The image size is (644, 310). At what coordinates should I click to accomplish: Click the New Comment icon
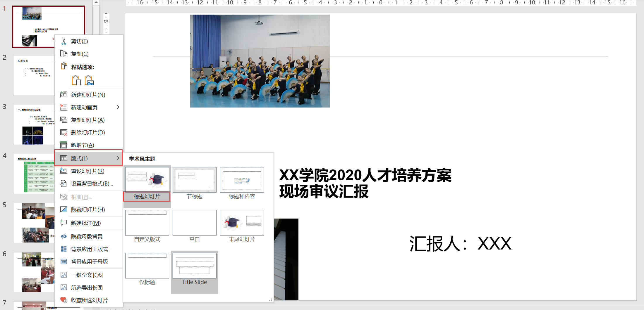(x=63, y=223)
